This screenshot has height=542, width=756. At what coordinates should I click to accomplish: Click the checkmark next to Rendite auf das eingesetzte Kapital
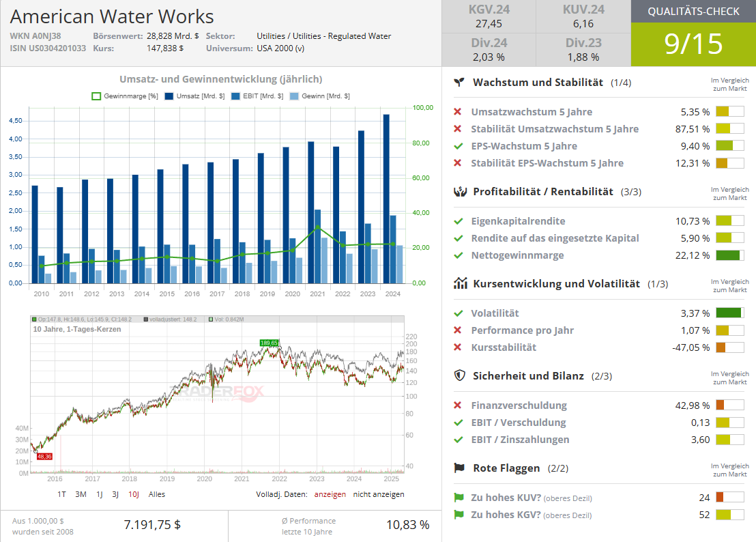coord(458,238)
